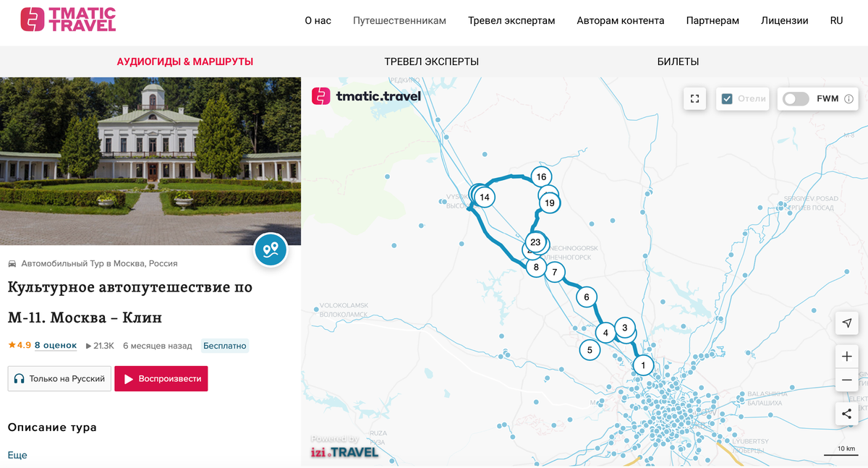
Task: Switch to Аудиогиды & Маршруты tab
Action: pos(185,61)
